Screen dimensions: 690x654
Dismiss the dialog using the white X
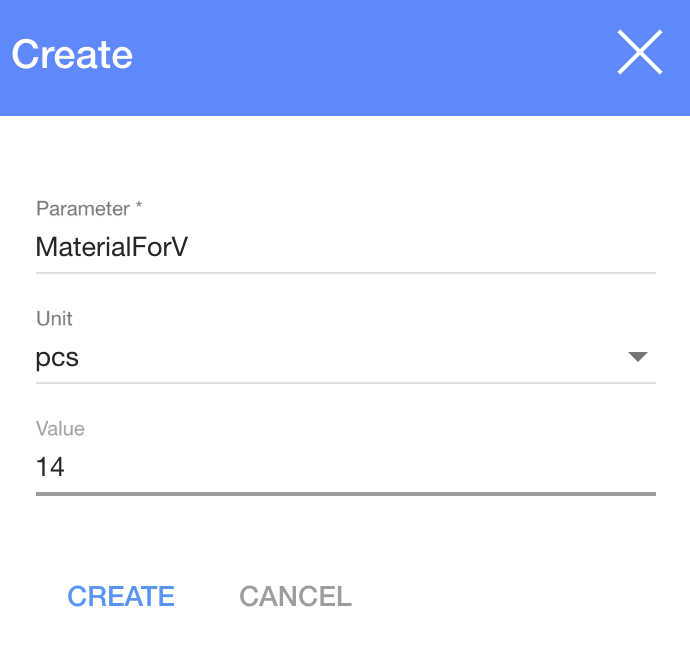pyautogui.click(x=639, y=53)
